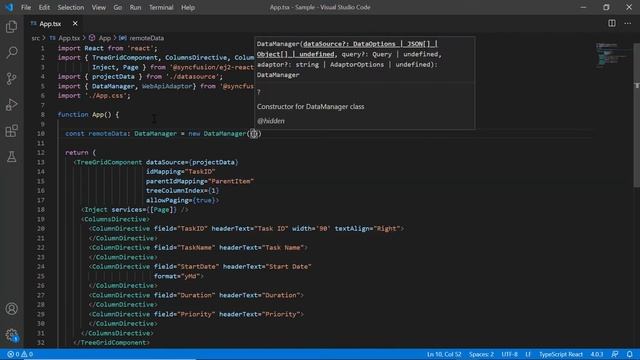Click field="Duration" on line 27
Image resolution: width=640 pixels, height=360 pixels.
pyautogui.click(x=184, y=295)
